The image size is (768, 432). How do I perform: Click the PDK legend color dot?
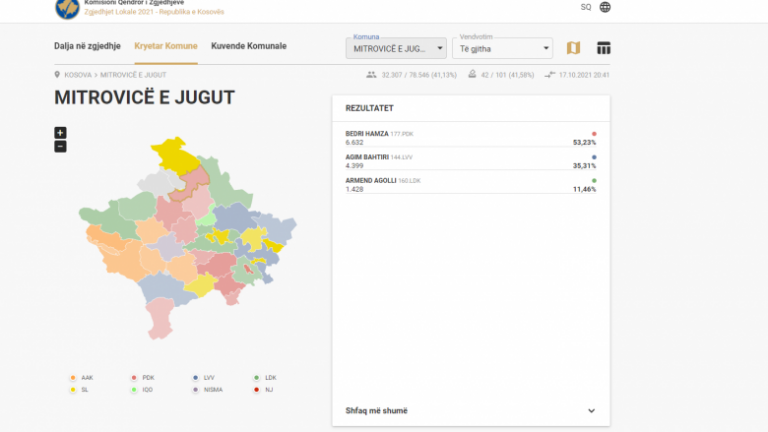(x=134, y=378)
